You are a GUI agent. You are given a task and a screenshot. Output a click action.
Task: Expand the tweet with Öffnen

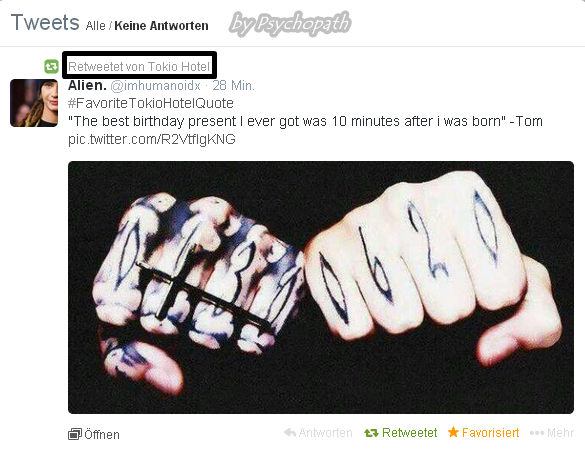pos(94,434)
